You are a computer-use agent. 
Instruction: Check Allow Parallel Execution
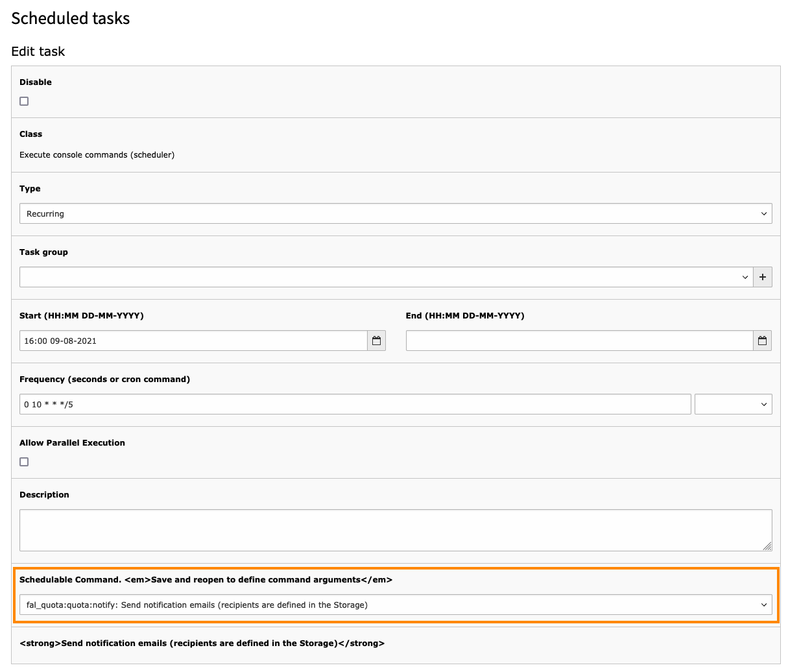(x=24, y=461)
